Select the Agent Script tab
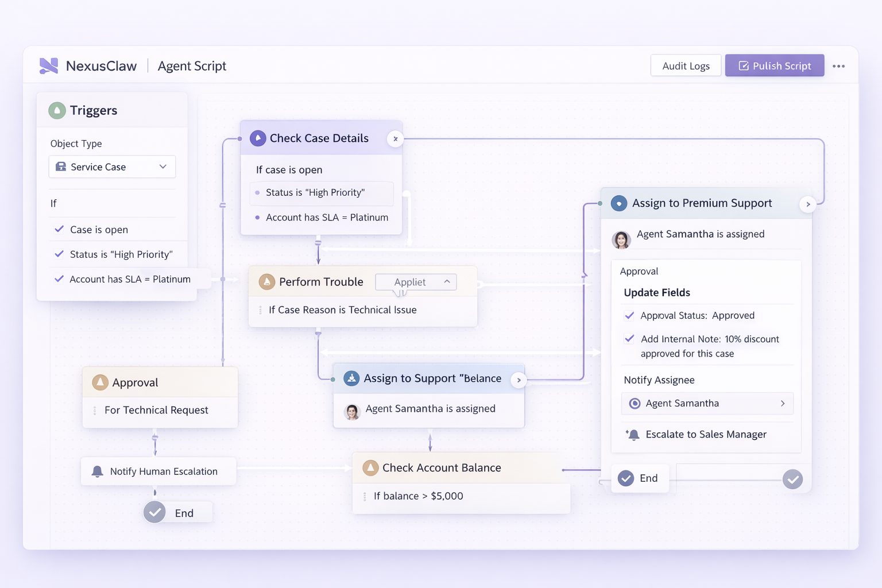 192,65
